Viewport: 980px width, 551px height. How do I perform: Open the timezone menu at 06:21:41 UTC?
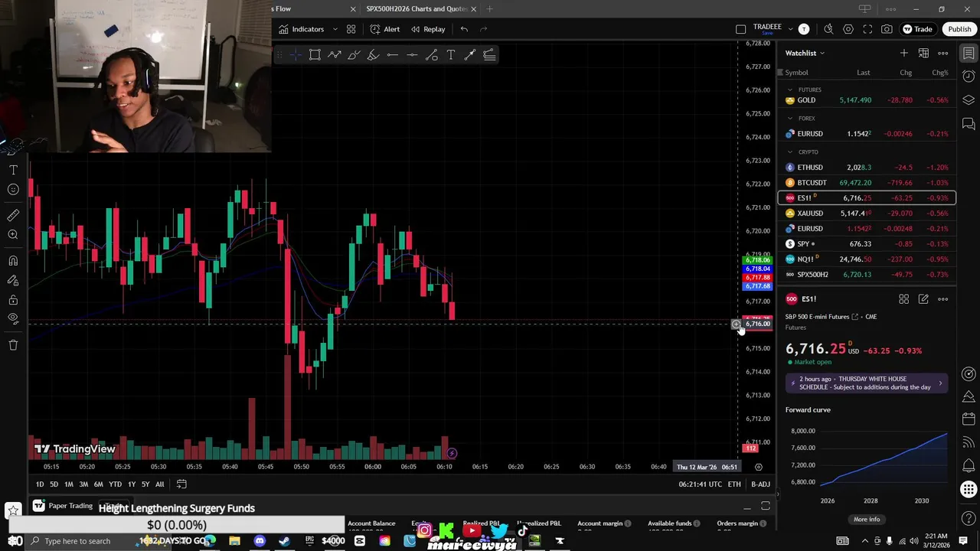click(x=700, y=484)
